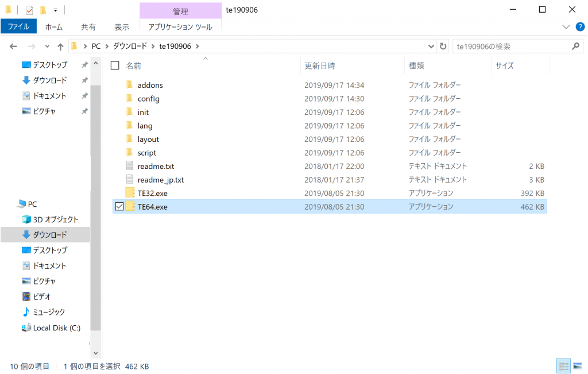Viewport: 588px width, 374px height.
Task: Expand chevron after PC in breadcrumb
Action: (x=107, y=46)
